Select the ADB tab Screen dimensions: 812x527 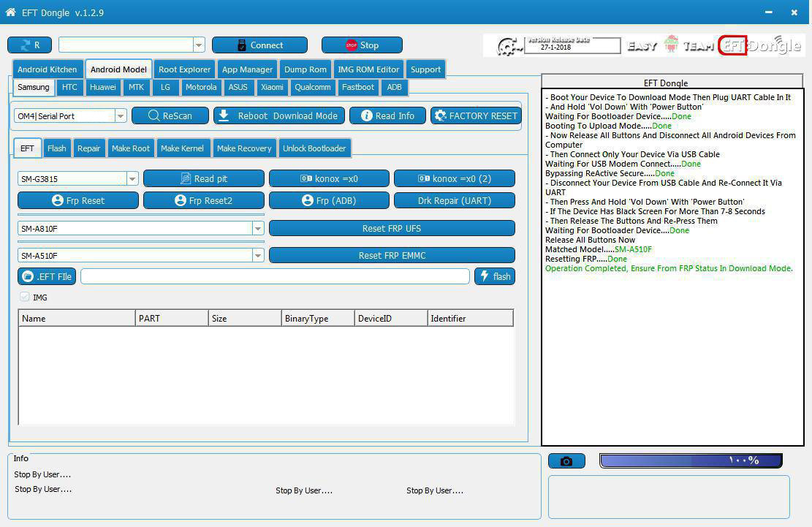394,87
